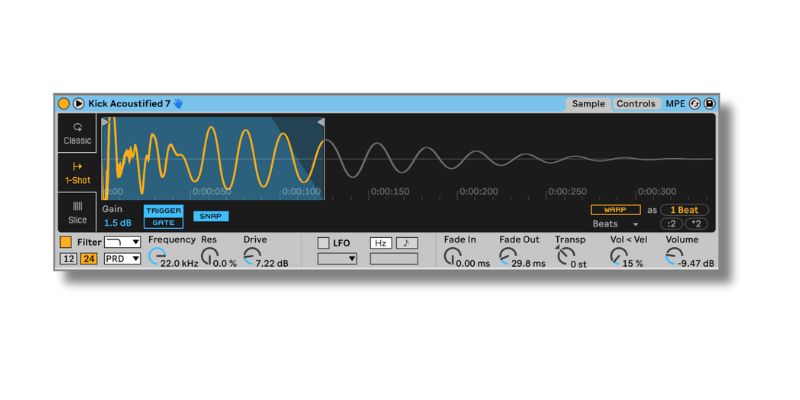Open the LFO waveform dropdown
Screen dimensions: 800x400
[x=337, y=259]
